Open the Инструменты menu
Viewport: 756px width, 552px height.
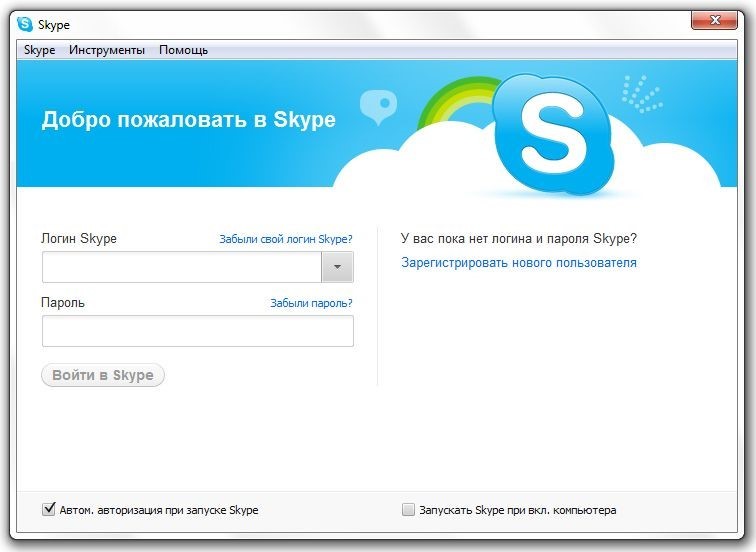pos(107,50)
